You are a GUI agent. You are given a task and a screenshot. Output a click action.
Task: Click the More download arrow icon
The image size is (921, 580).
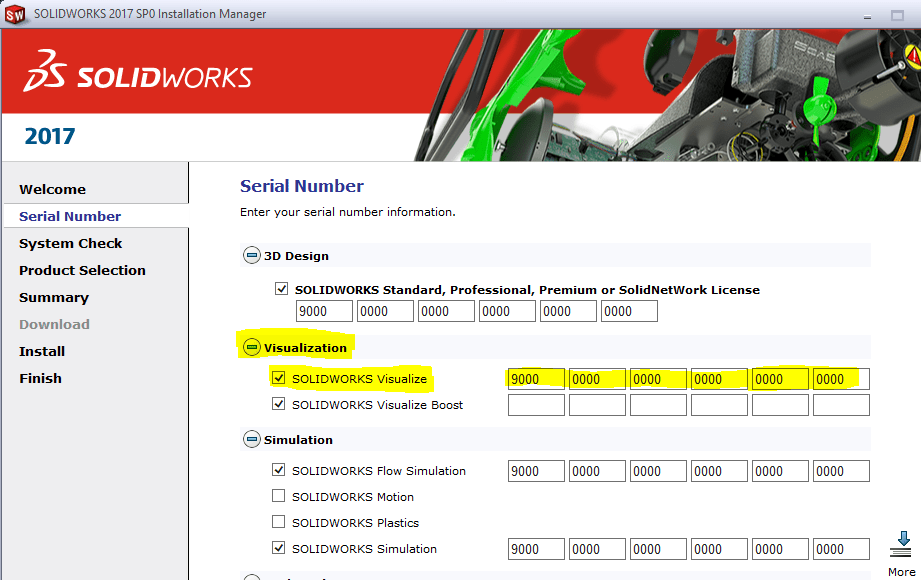coord(901,543)
